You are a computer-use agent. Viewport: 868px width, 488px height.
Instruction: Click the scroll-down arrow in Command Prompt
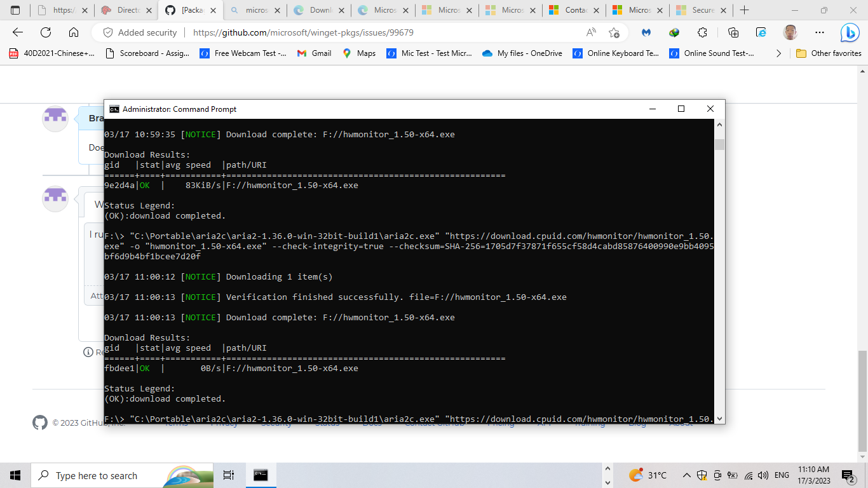pos(719,418)
